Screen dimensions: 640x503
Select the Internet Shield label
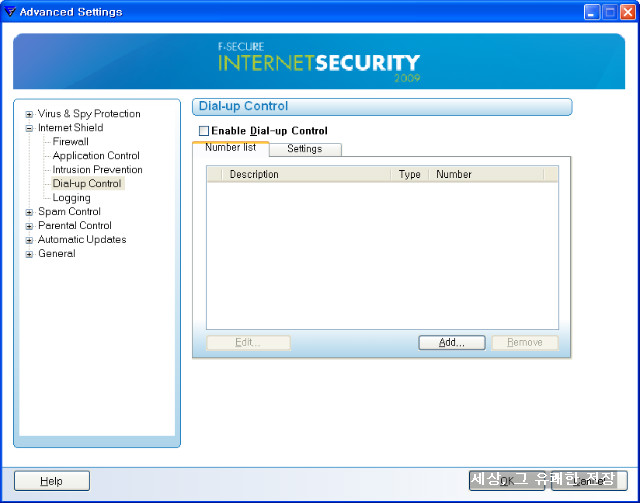70,127
